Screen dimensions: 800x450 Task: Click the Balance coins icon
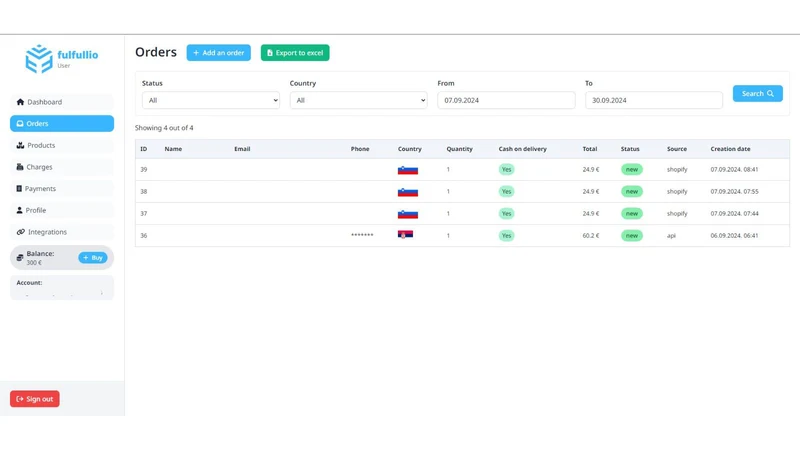pos(20,258)
